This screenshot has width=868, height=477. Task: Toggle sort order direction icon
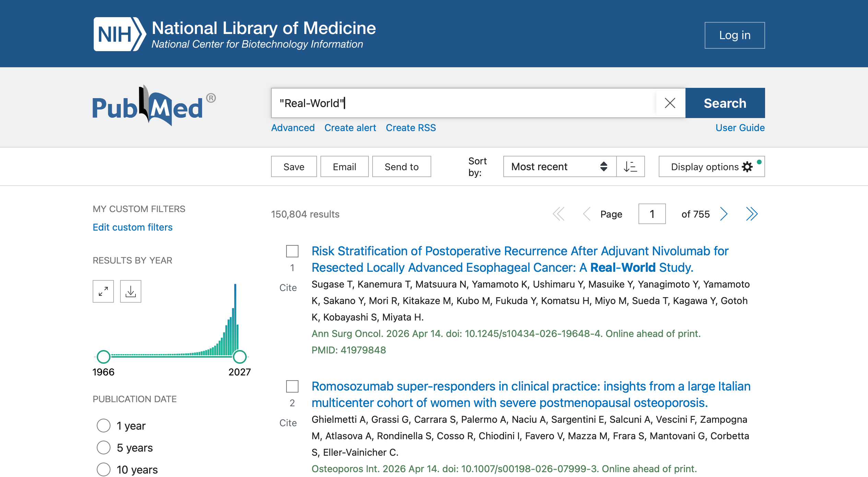click(x=630, y=166)
